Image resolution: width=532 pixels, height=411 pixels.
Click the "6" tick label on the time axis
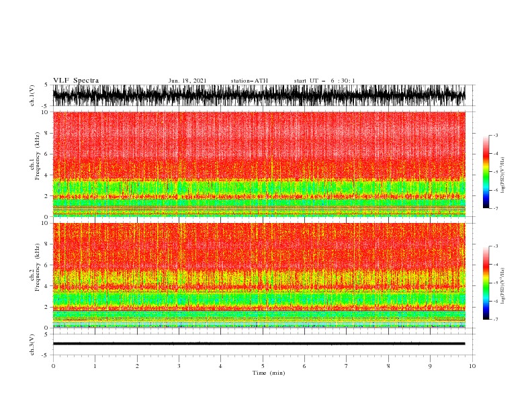click(304, 366)
